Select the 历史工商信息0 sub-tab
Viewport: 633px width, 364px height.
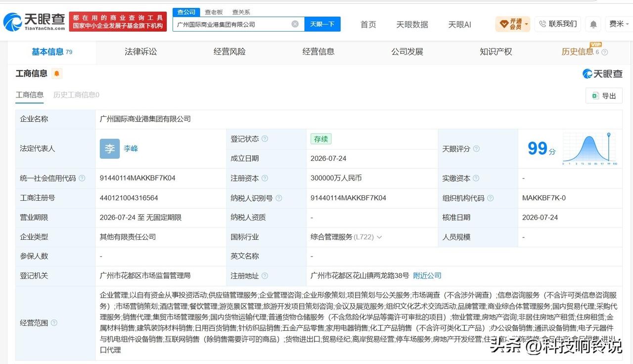coord(76,94)
